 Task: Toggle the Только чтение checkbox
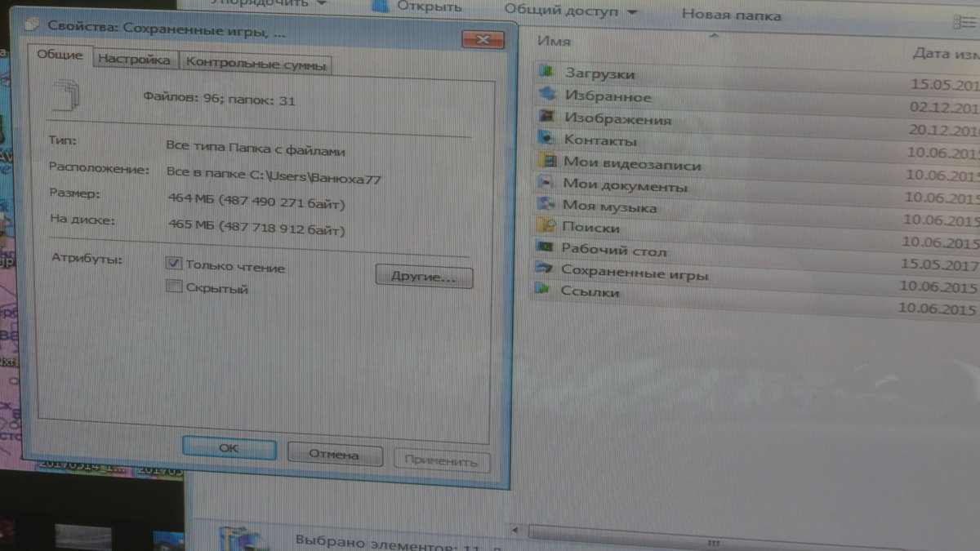173,264
